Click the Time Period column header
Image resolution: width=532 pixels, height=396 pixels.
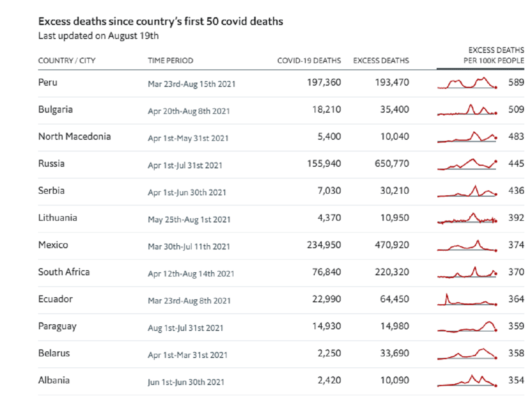coord(170,61)
